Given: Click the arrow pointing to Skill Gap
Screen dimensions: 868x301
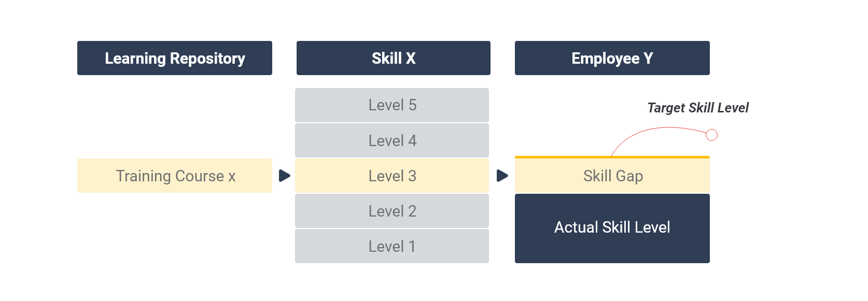Looking at the screenshot, I should pyautogui.click(x=502, y=176).
